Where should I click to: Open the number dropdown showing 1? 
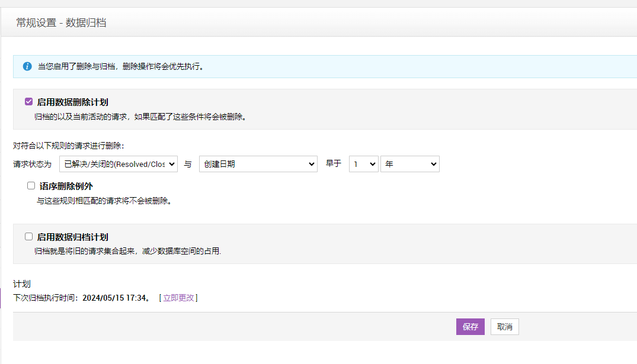[x=363, y=164]
